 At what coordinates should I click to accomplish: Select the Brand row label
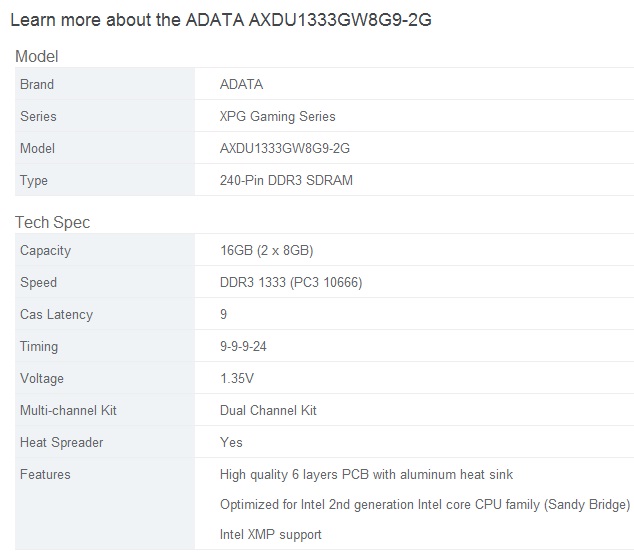click(37, 85)
